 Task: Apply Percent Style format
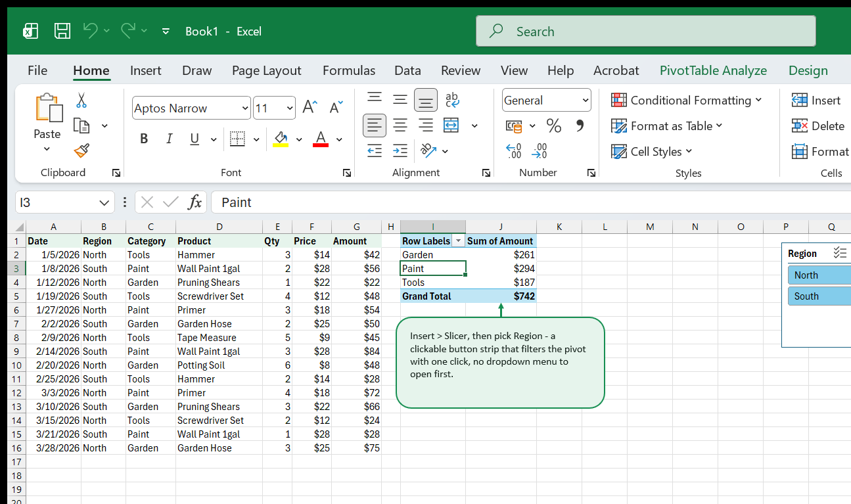[x=554, y=126]
